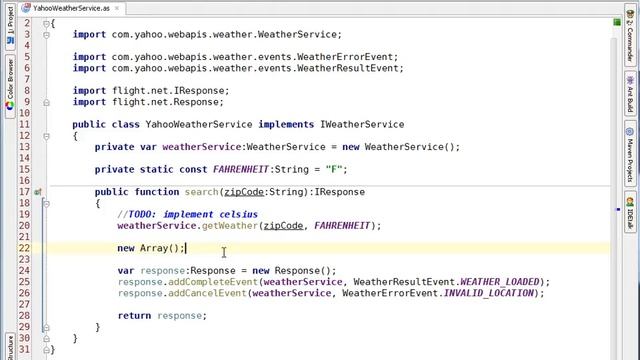Click the implements gutter icon on line 17
Image resolution: width=640 pixels, height=360 pixels.
pos(38,192)
